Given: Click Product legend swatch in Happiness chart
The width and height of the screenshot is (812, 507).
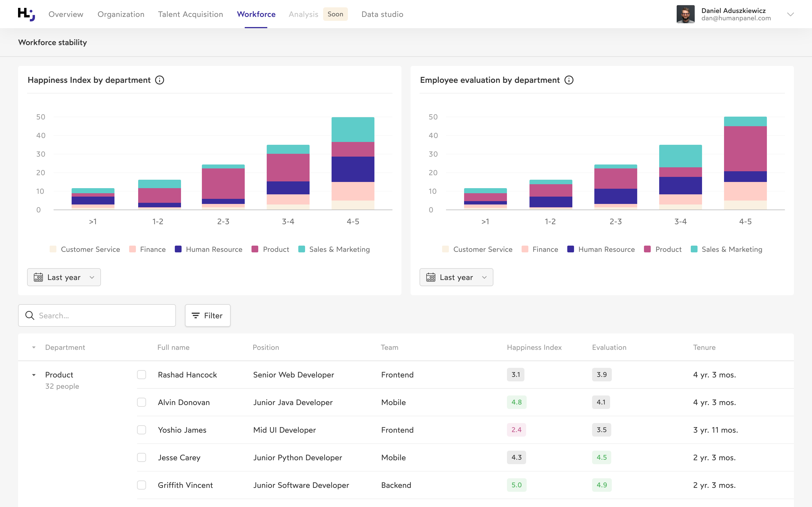Looking at the screenshot, I should (x=255, y=249).
